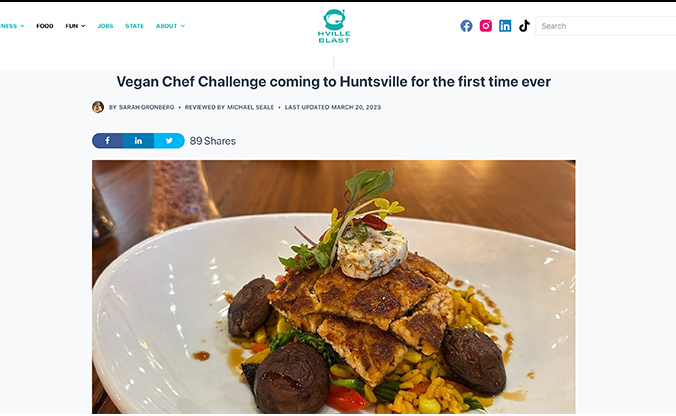
Task: Expand the Business menu chevron at left
Action: click(x=22, y=26)
